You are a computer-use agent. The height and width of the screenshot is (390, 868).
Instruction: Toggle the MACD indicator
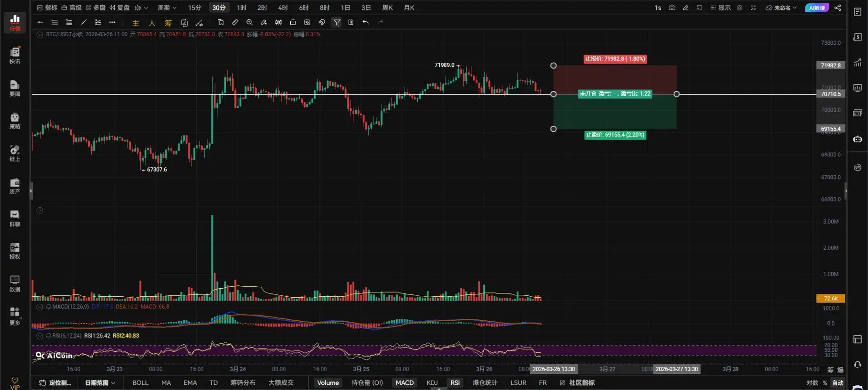point(405,382)
